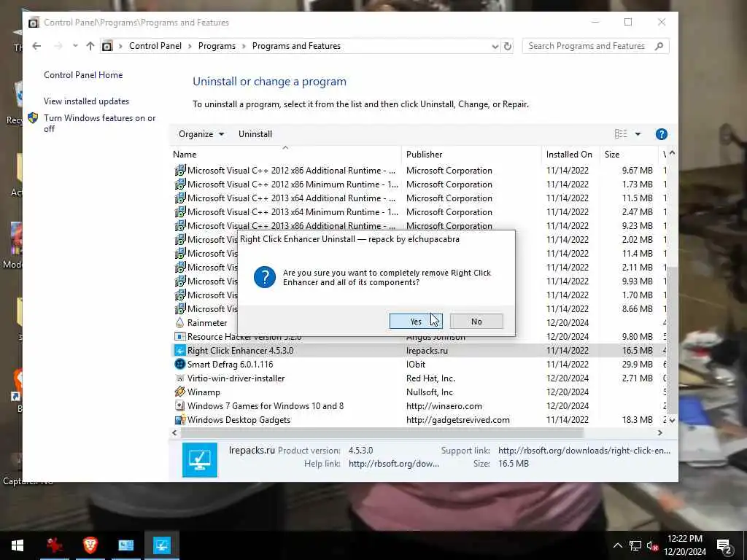This screenshot has height=560, width=747.
Task: Select Smart Defrag 6.0.1.116
Action: click(x=419, y=365)
